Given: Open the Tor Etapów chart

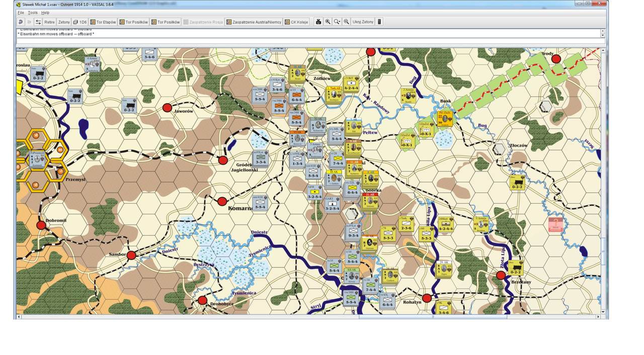Looking at the screenshot, I should (103, 22).
